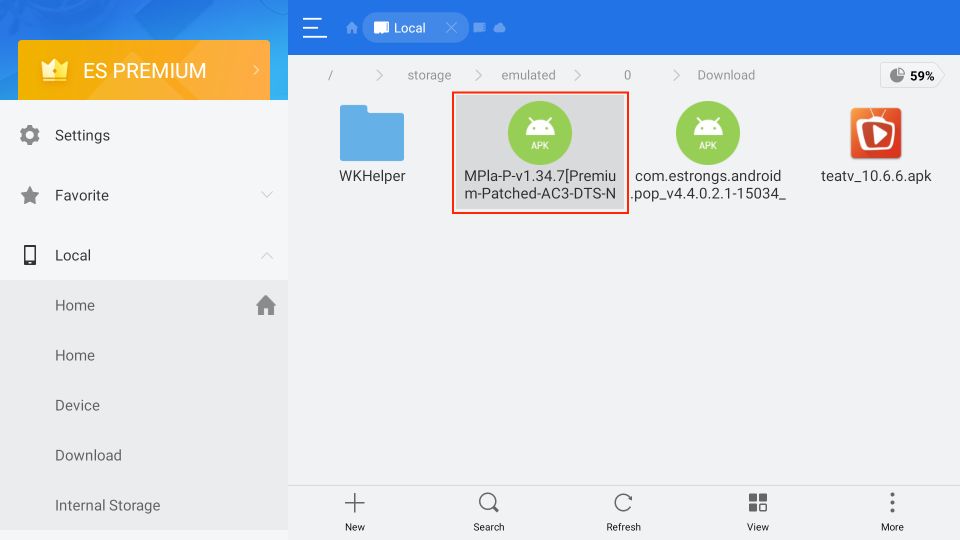This screenshot has width=960, height=540.
Task: Collapse the Local section chevron
Action: pos(266,255)
